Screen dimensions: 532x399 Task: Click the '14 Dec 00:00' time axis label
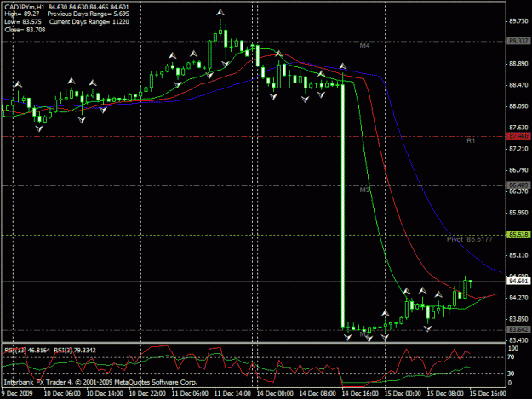point(275,394)
